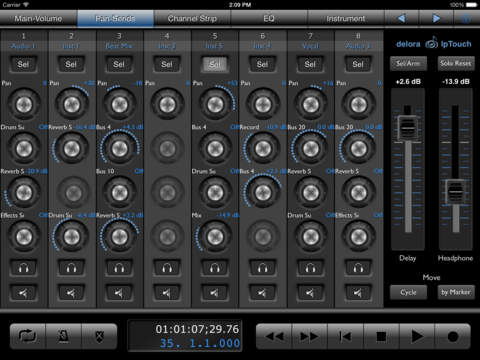
Task: Click channel 7 Bus 20 send knob
Action: point(311,149)
